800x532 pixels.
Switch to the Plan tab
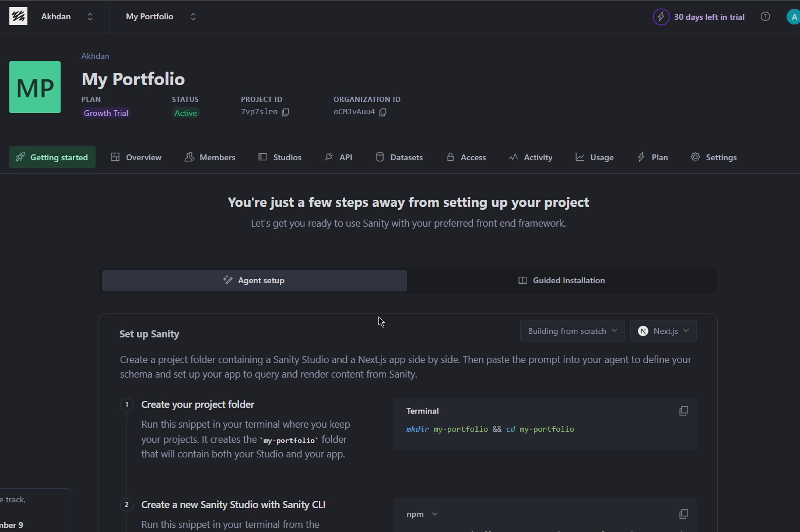(652, 157)
